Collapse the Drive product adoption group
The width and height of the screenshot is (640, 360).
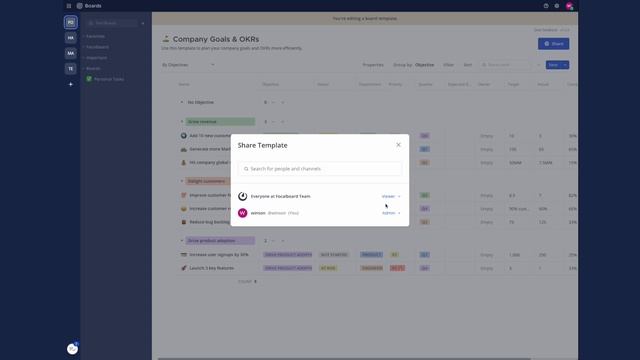[x=182, y=241]
